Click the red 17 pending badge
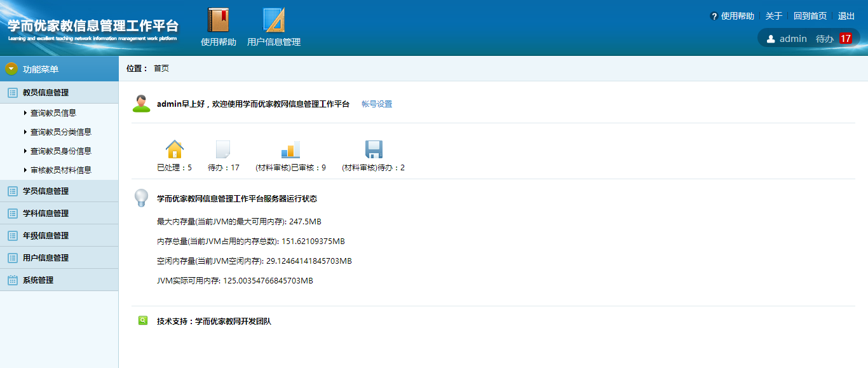This screenshot has width=868, height=368. (x=845, y=39)
